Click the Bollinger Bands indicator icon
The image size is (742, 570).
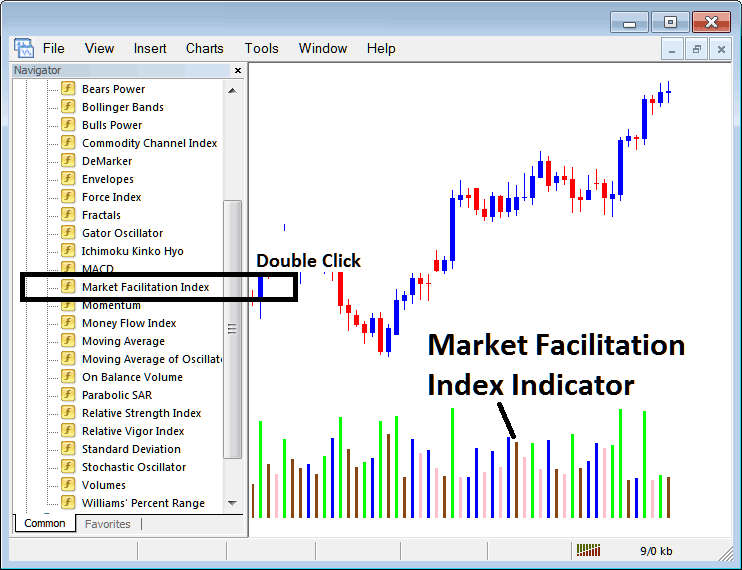click(68, 107)
